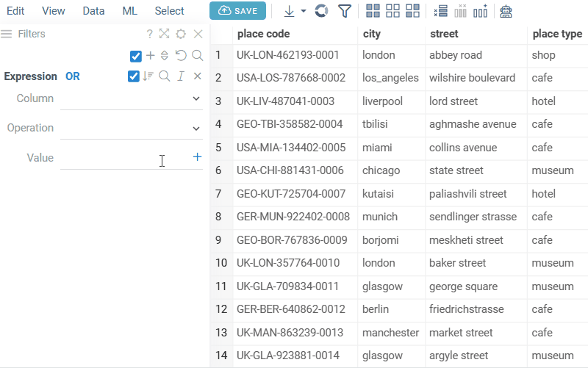Click the Filters panel expand arrows icon
The width and height of the screenshot is (588, 368).
pyautogui.click(x=164, y=34)
